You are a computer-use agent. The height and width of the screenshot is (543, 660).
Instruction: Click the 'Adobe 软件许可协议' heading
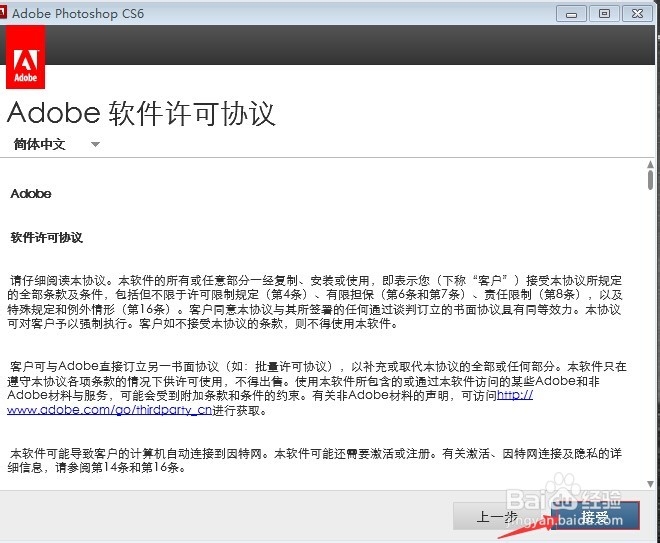pos(141,113)
